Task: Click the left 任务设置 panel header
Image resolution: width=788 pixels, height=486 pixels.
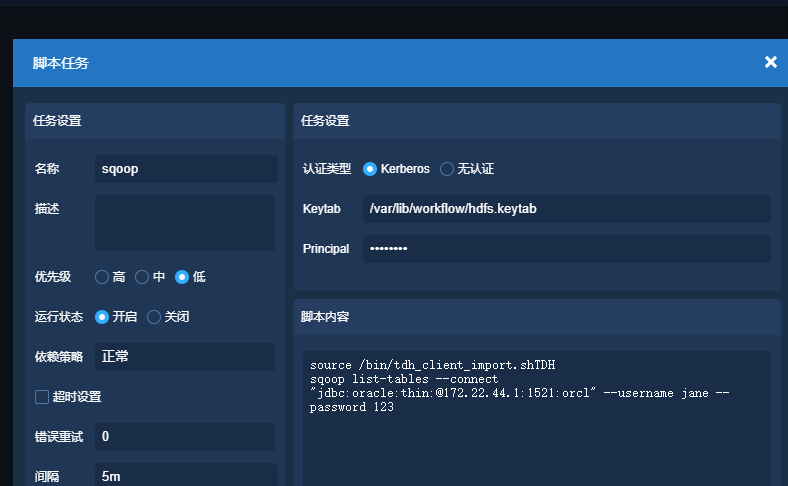Action: point(155,121)
